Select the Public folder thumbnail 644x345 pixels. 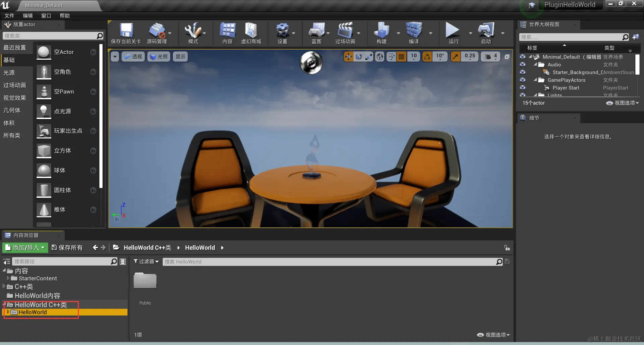click(x=145, y=280)
